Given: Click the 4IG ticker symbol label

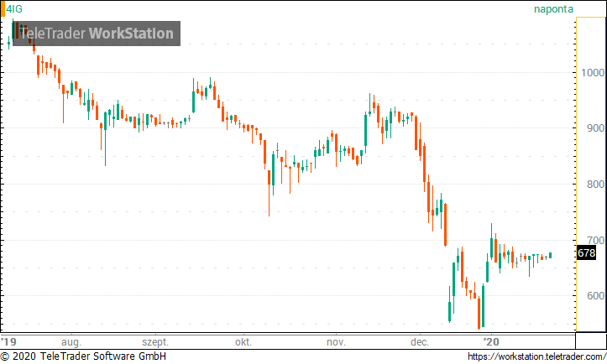Looking at the screenshot, I should pos(14,9).
